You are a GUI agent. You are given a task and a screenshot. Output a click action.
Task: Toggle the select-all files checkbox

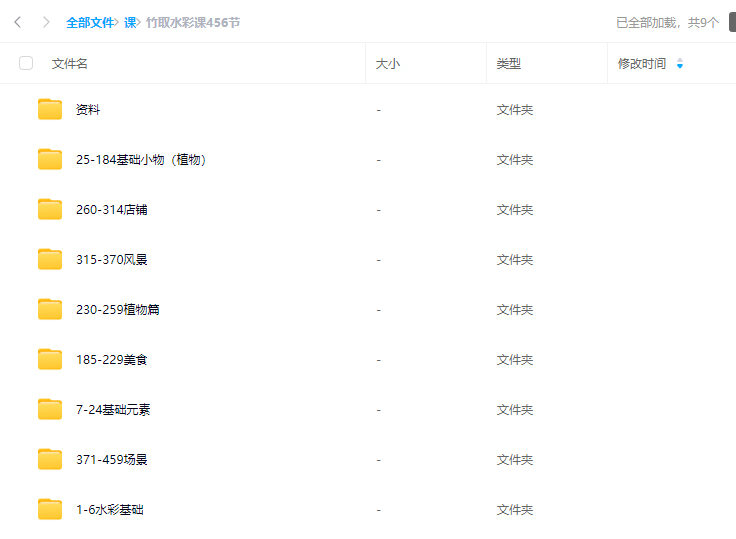(x=26, y=63)
